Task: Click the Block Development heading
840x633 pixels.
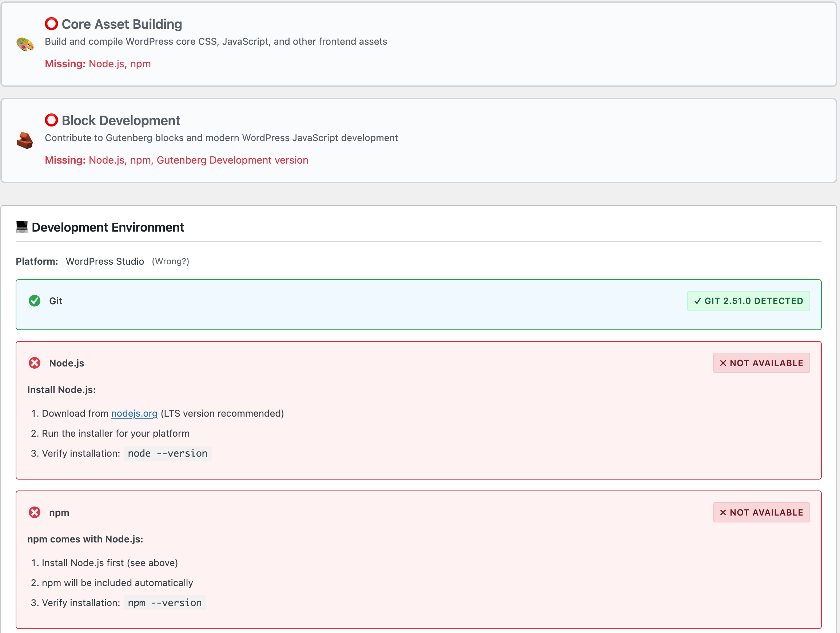Action: click(x=121, y=121)
